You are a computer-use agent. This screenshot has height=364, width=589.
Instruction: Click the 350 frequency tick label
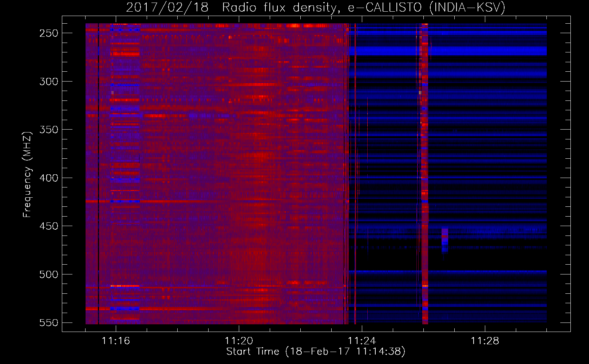pos(49,130)
